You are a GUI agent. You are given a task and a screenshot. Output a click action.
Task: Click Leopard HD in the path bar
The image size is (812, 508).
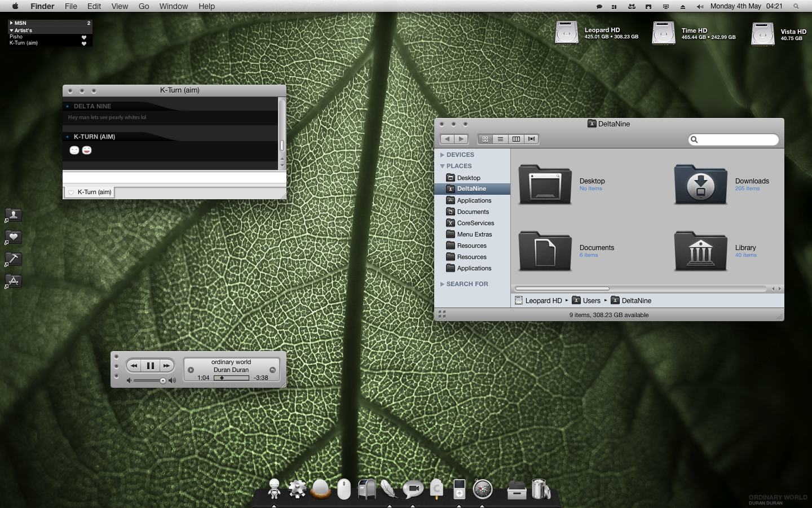tap(539, 300)
